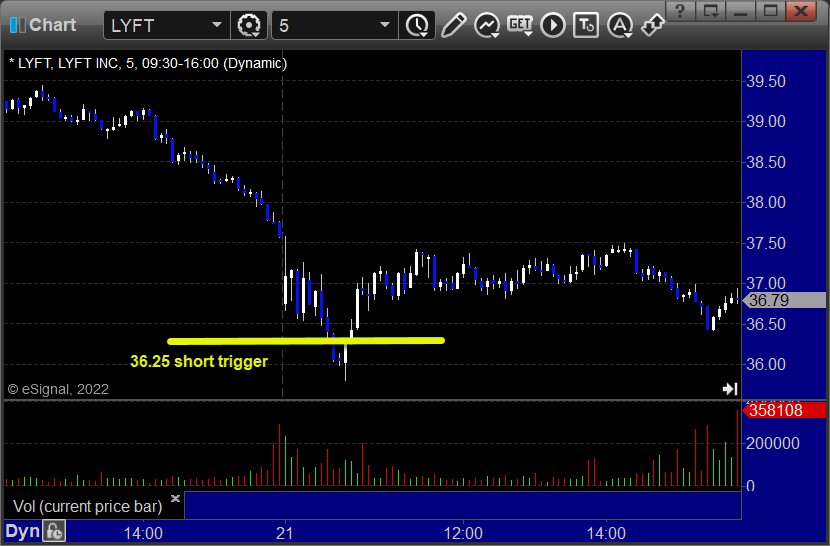
Task: Click the Vol (current price bar) label
Action: 87,506
